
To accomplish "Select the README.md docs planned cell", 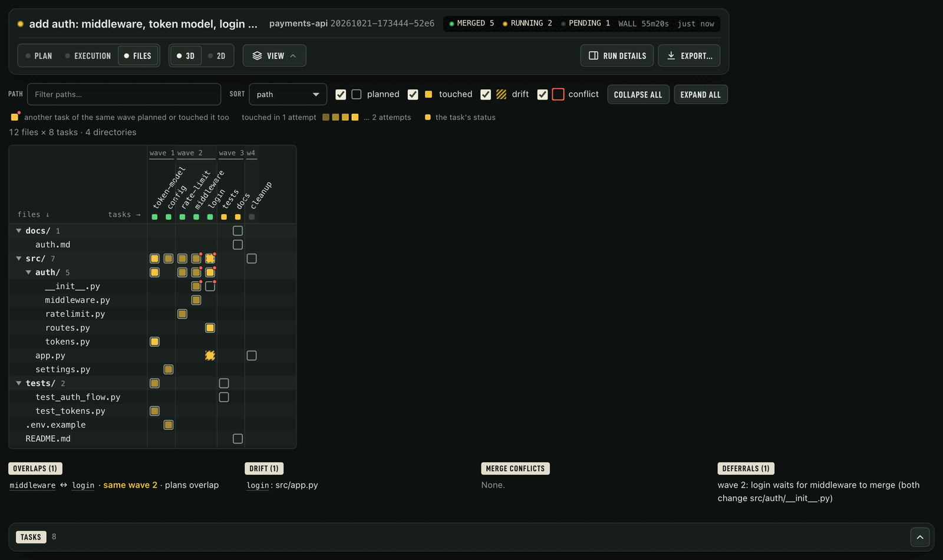I will (x=238, y=439).
